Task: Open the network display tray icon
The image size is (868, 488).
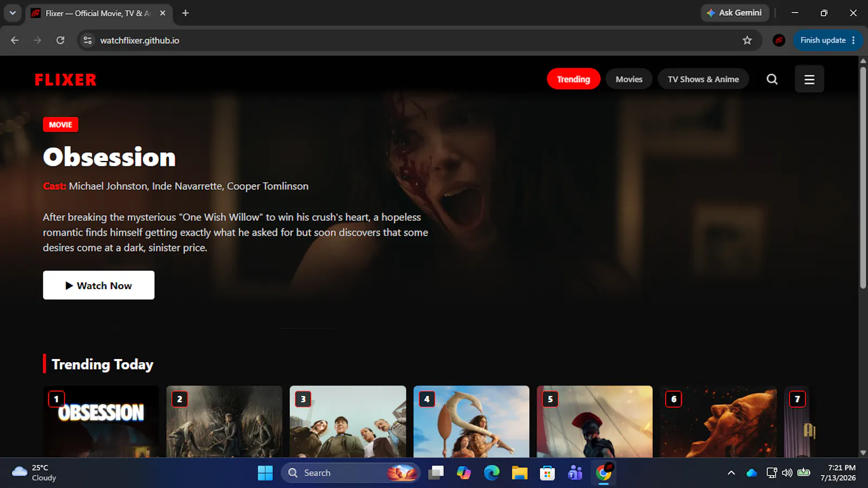Action: pos(771,473)
